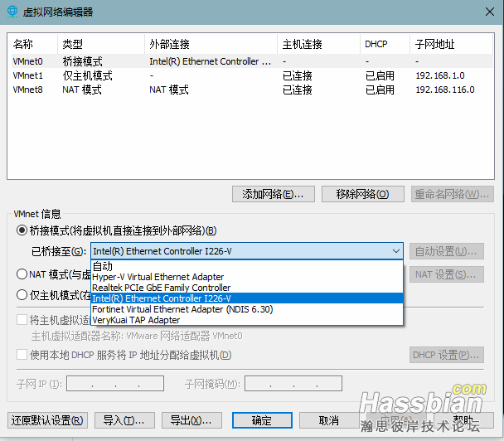Screen dimensions: 504x441
Task: Select the 桥接模式 radio button
Action: [x=22, y=230]
